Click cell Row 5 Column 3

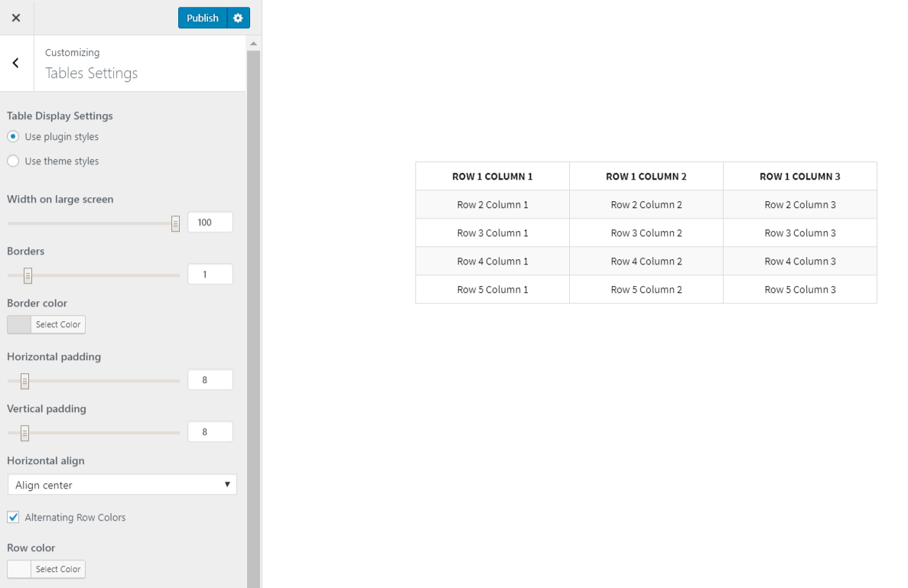point(799,290)
